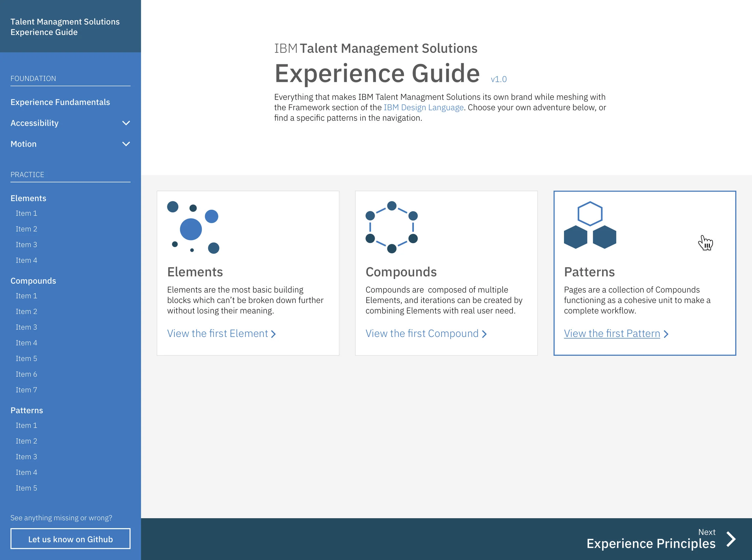Viewport: 752px width, 560px height.
Task: Select Item 1 under Compounds
Action: [x=26, y=296]
